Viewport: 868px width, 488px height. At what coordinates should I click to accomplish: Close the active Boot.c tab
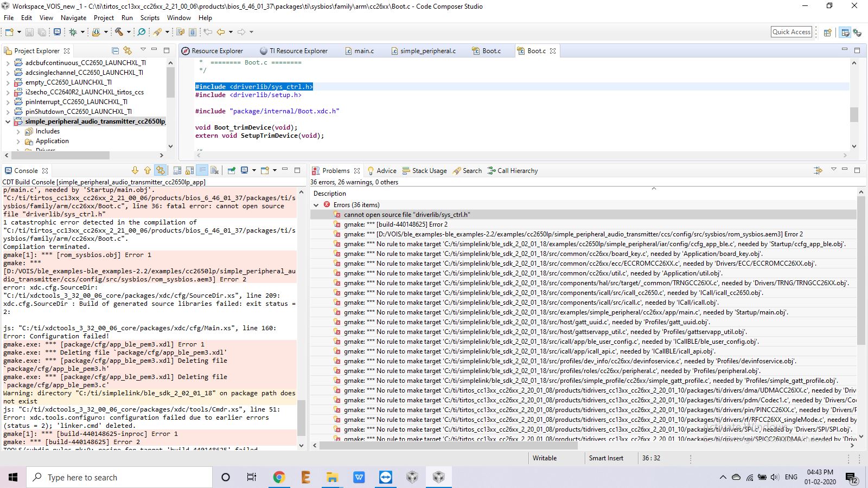553,51
